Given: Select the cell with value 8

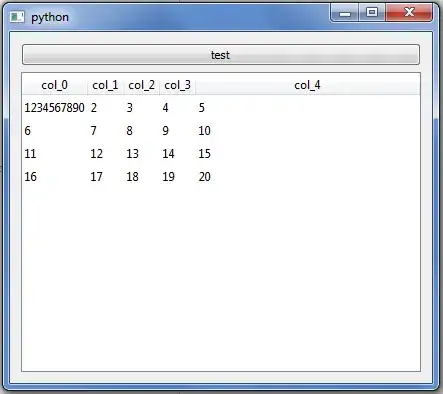Looking at the screenshot, I should [x=141, y=131].
